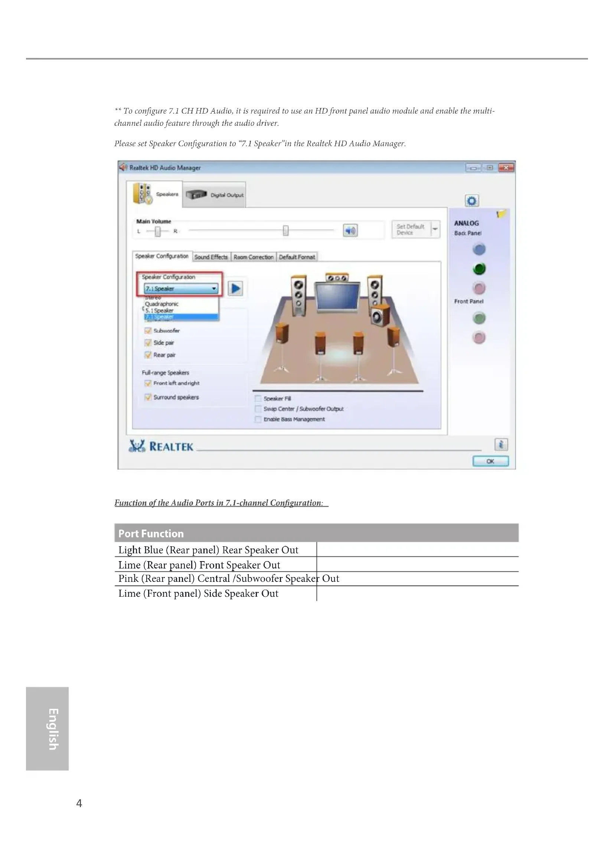Play speaker test with blue arrow

236,289
